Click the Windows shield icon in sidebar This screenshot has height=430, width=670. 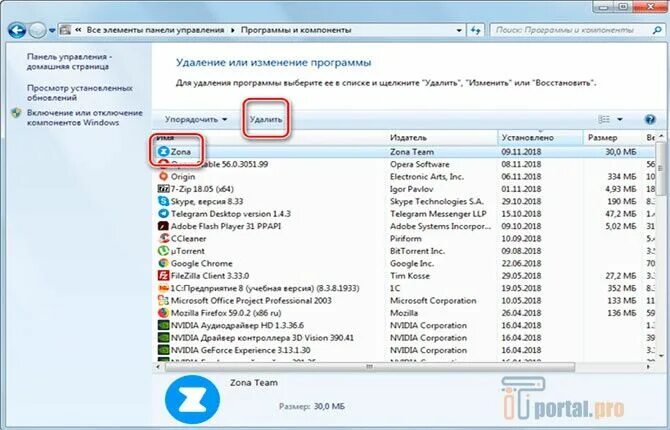point(16,113)
